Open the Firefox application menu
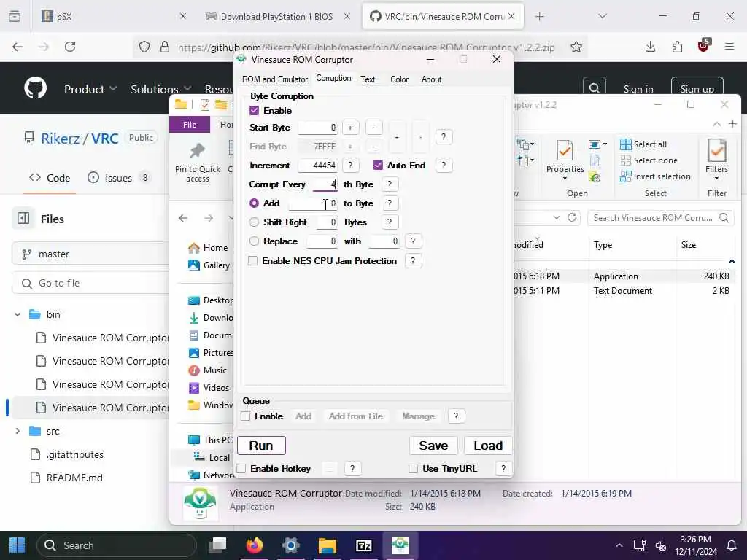Viewport: 747px width, 560px height. 729,47
